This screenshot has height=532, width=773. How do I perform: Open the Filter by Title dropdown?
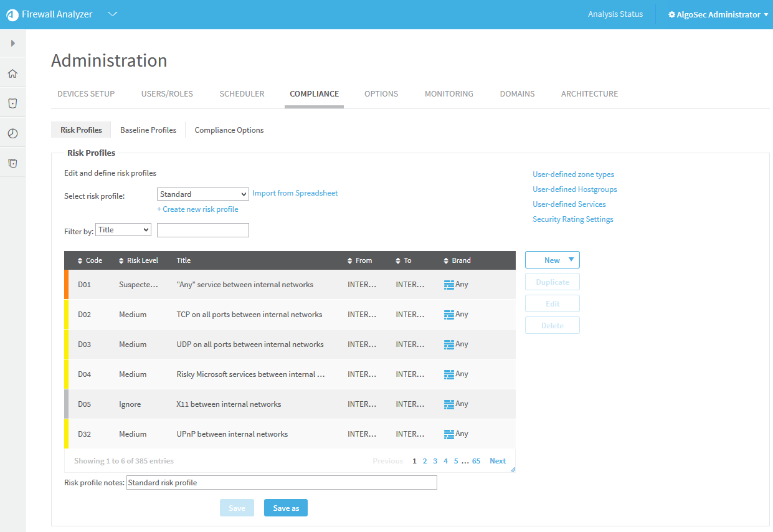point(123,230)
